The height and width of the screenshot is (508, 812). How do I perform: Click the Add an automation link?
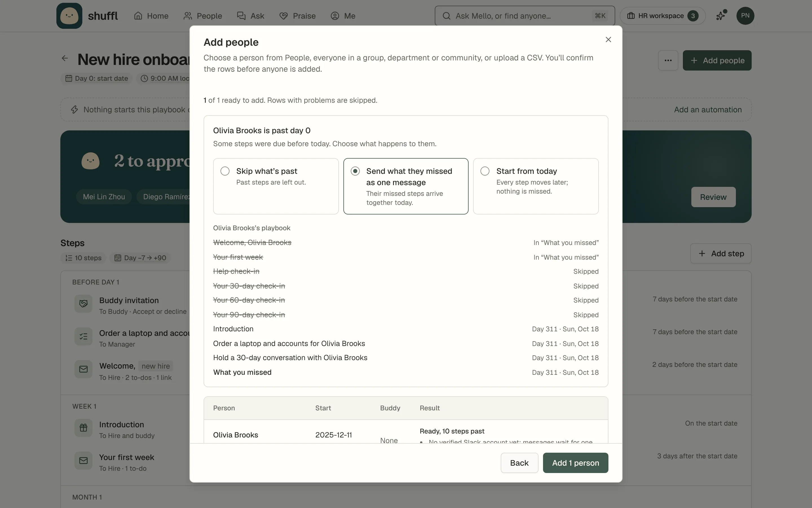(x=708, y=110)
